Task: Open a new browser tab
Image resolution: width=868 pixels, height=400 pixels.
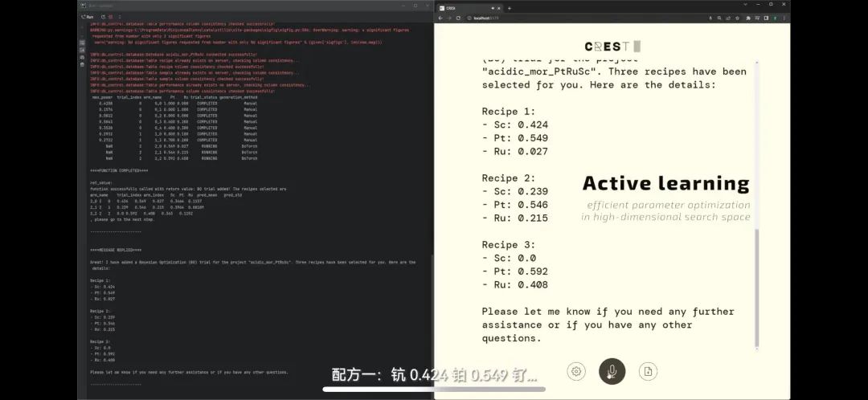Action: coord(510,8)
